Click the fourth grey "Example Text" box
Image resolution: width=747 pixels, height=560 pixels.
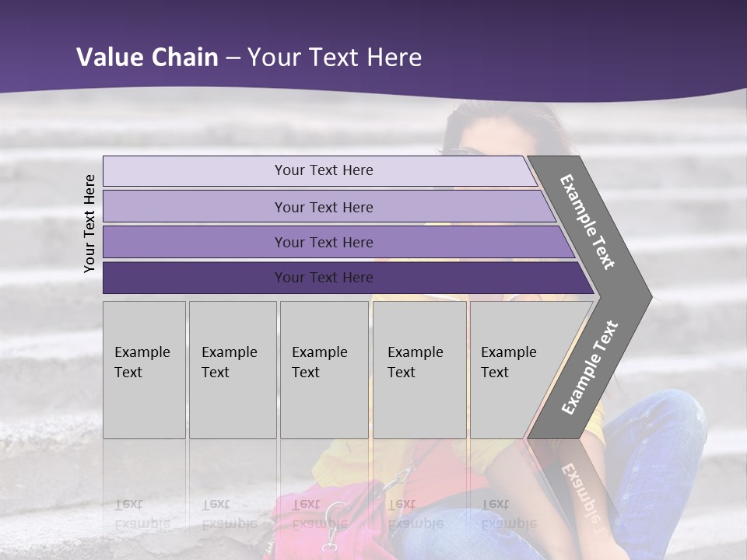coord(419,369)
